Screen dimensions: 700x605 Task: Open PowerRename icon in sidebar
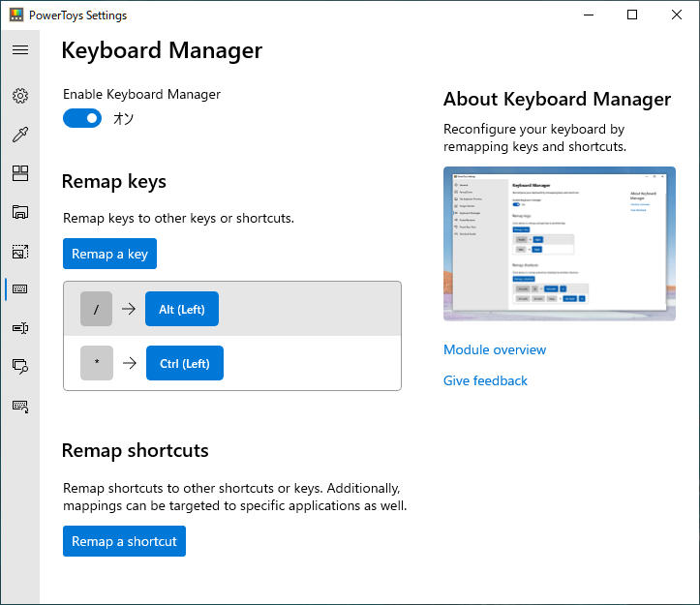20,328
